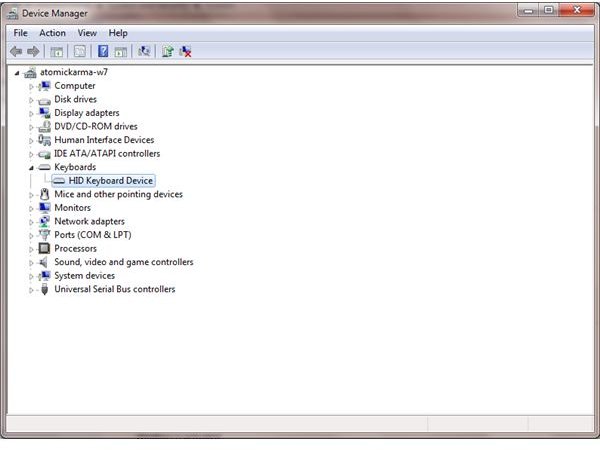Click the System devices icon
600x450 pixels.
(x=44, y=276)
